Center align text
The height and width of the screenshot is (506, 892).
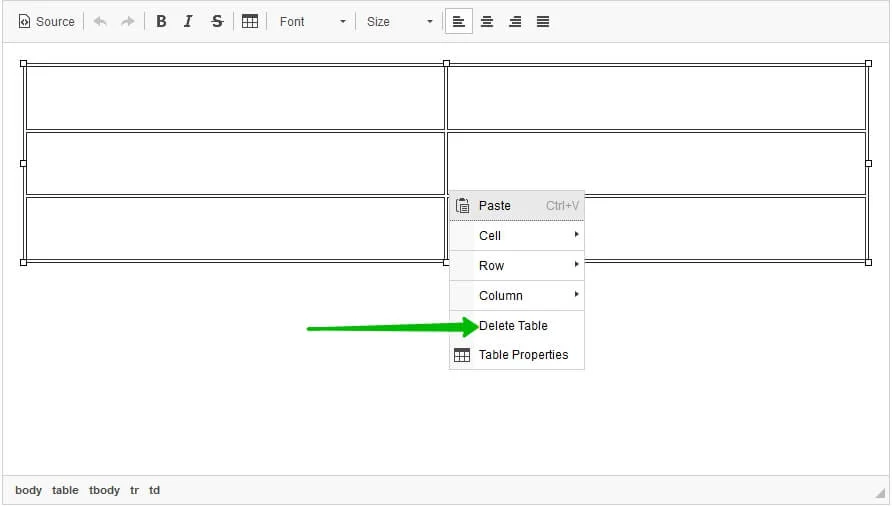tap(487, 22)
